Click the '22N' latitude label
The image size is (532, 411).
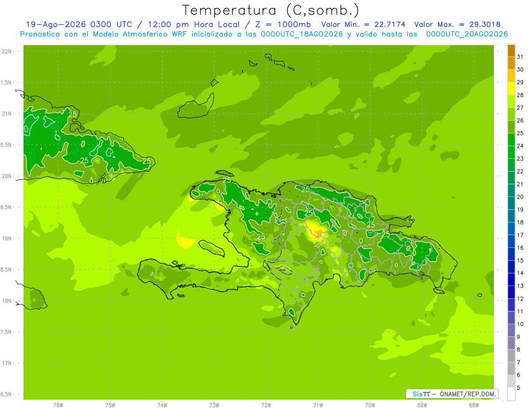point(7,51)
